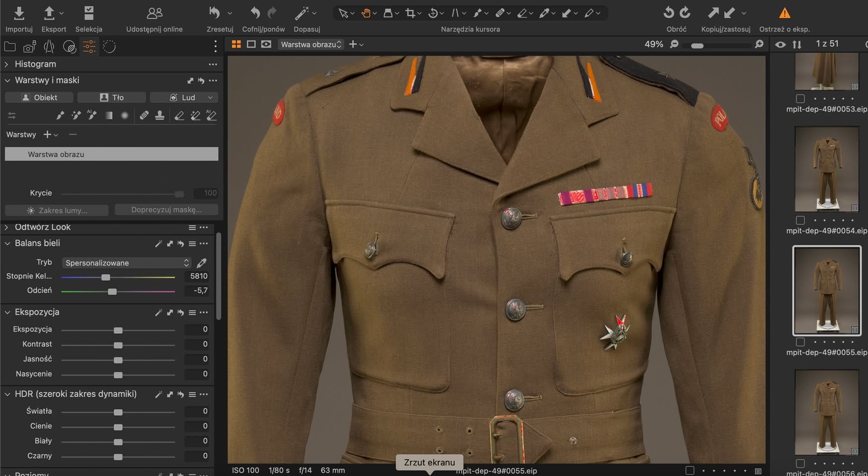Select the mpit-dep-49#0056 thumbnail

point(826,412)
